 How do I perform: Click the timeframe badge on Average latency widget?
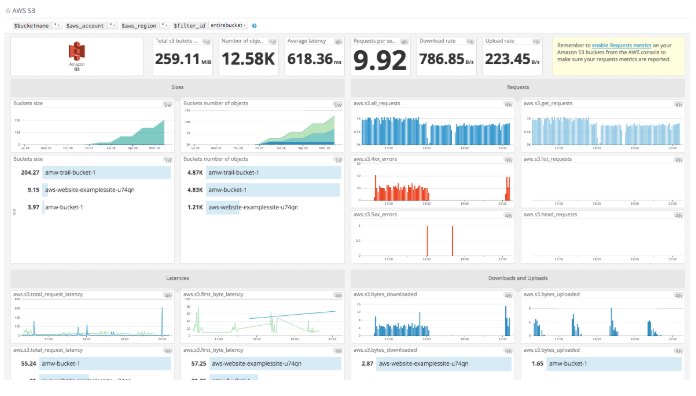338,42
